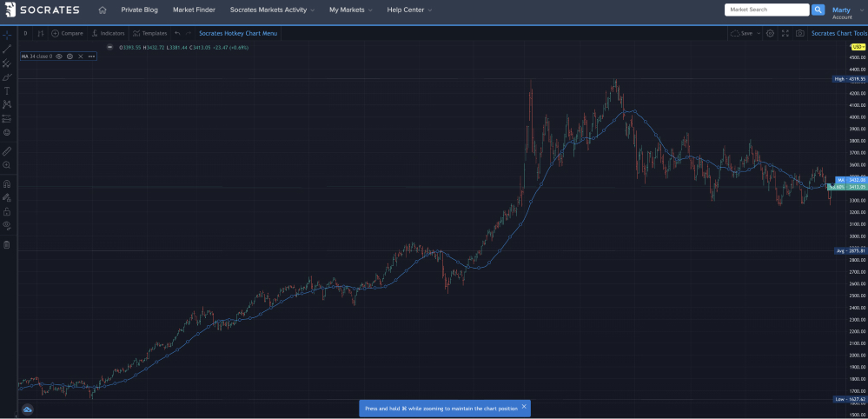Click the blue search magnifier button

[x=818, y=10]
